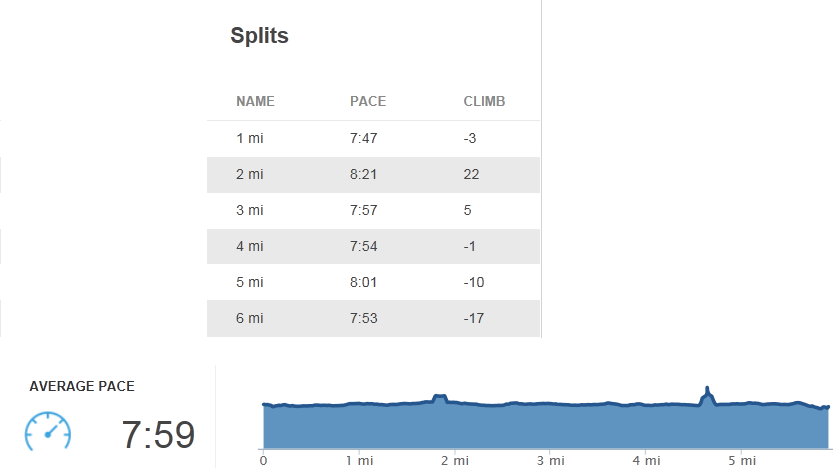833x474 pixels.
Task: Click the PACE column header
Action: click(x=368, y=101)
